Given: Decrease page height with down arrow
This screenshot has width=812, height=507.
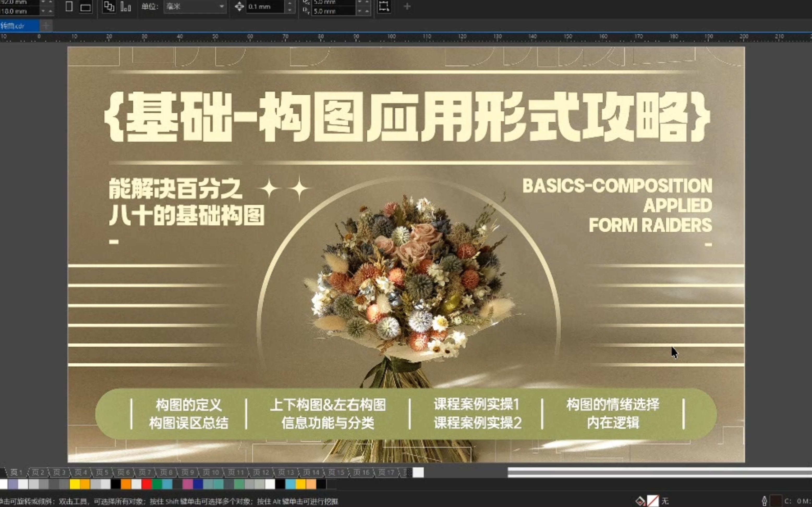Looking at the screenshot, I should [43, 11].
